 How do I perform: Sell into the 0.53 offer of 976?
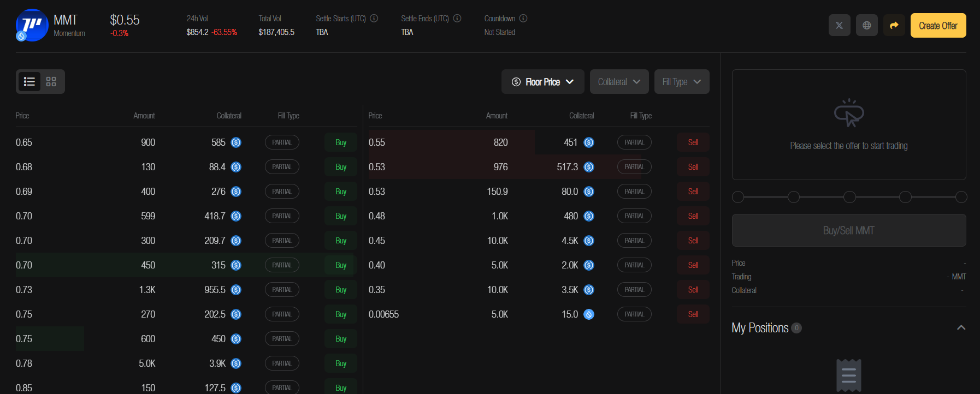[x=693, y=167]
